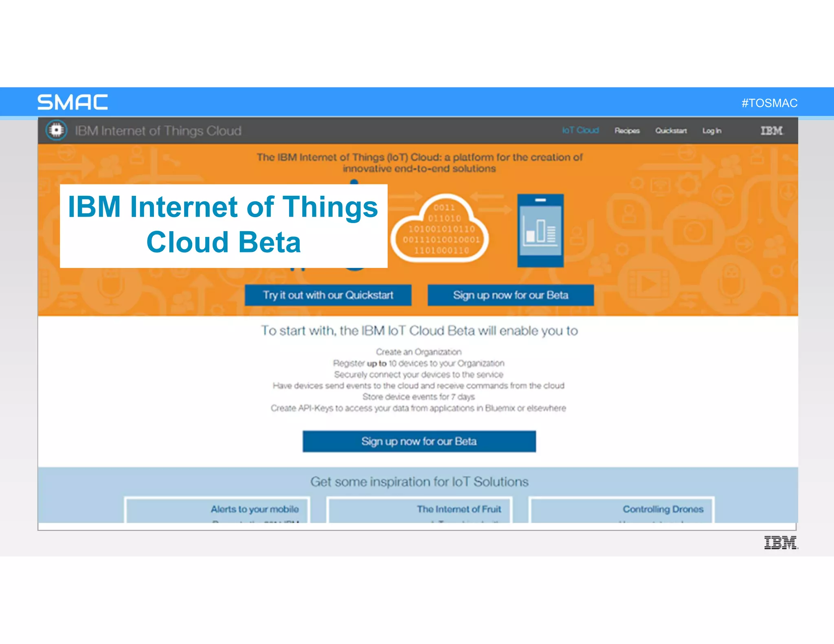The height and width of the screenshot is (644, 834).
Task: Click the binary data cloud illustration
Action: pyautogui.click(x=440, y=228)
